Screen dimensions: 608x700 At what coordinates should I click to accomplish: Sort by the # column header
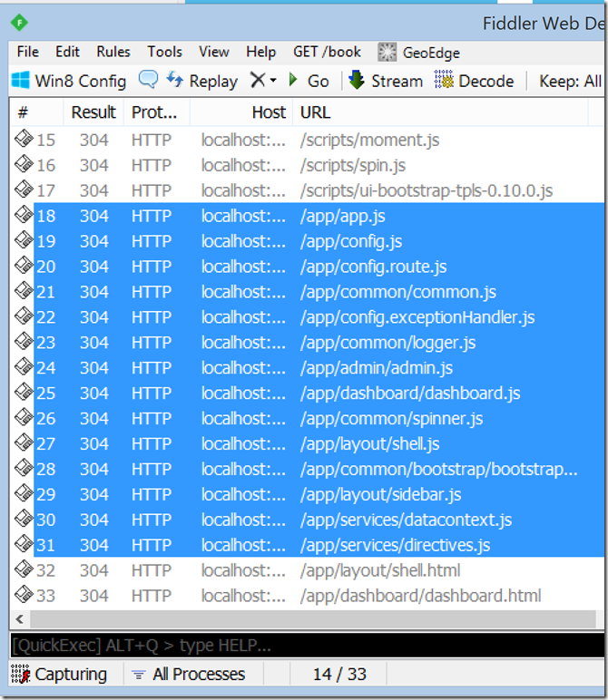(x=36, y=112)
